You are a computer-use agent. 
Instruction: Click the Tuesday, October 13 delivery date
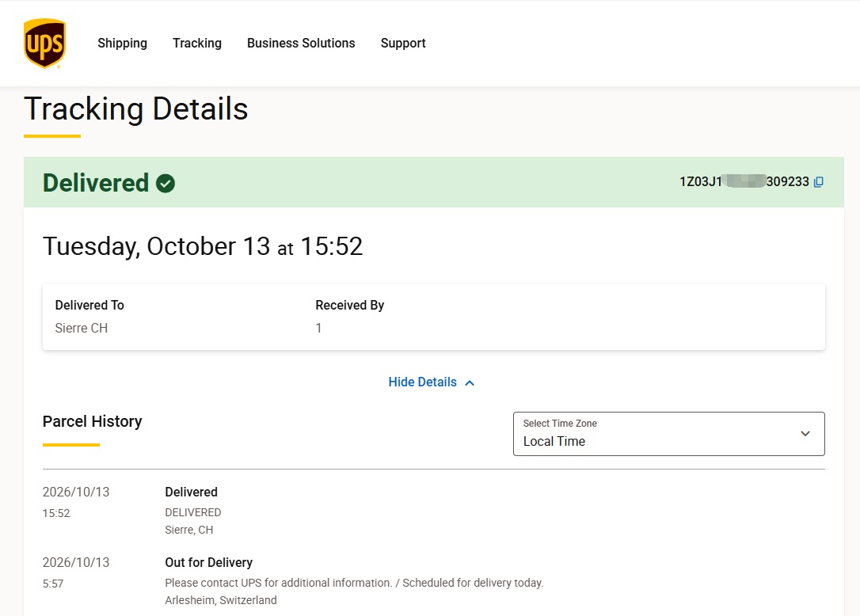click(156, 246)
